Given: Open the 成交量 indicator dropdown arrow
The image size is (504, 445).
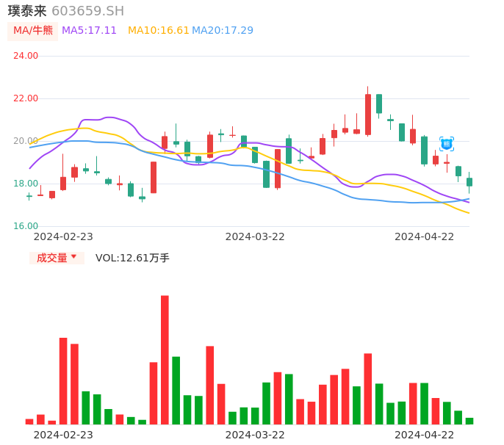Looking at the screenshot, I should (73, 257).
